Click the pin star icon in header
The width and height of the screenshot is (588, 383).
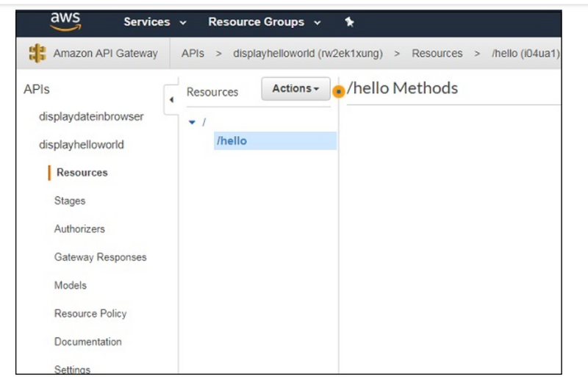point(350,22)
